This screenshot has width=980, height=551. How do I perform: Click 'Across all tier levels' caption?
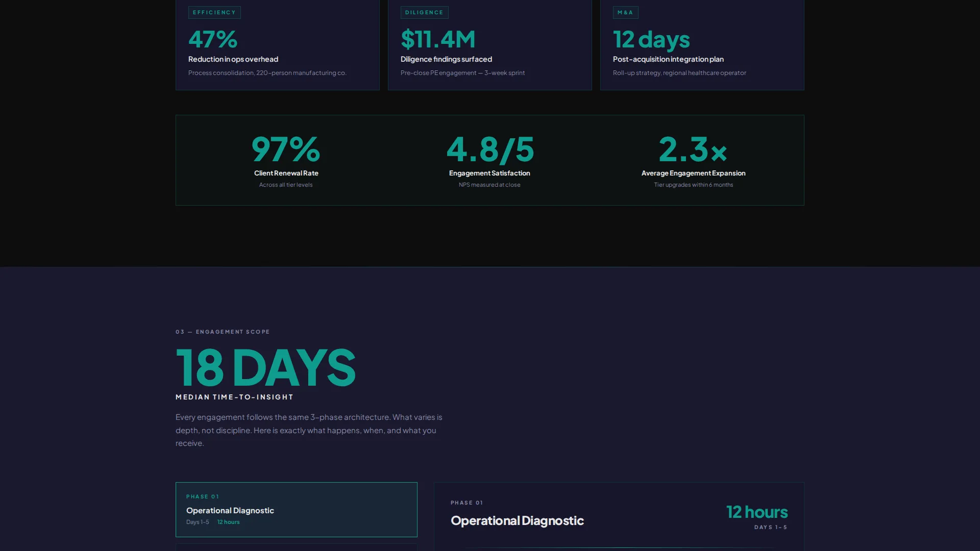pyautogui.click(x=286, y=185)
